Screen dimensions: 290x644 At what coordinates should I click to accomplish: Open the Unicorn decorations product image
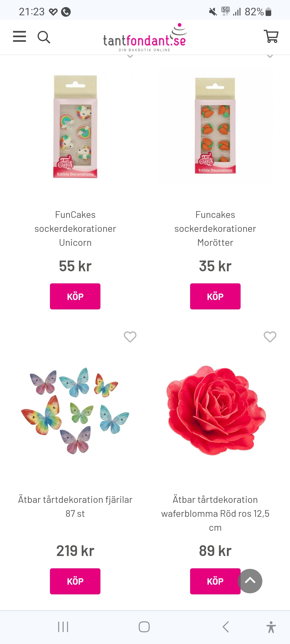click(75, 127)
